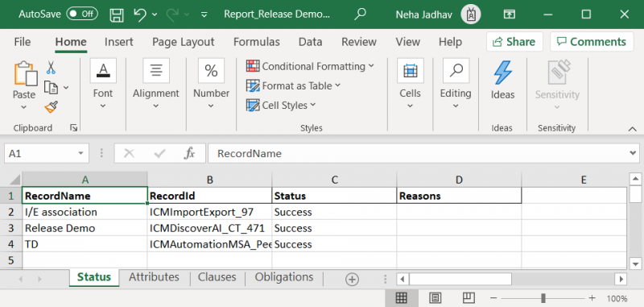Click the Comments button
Viewport: 644px width, 307px height.
592,42
